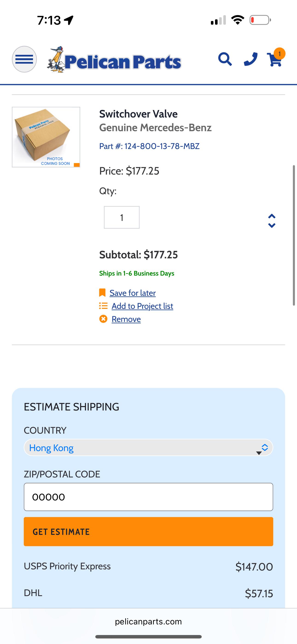Open part number 124-800-13-78-MBZ link

click(x=149, y=146)
